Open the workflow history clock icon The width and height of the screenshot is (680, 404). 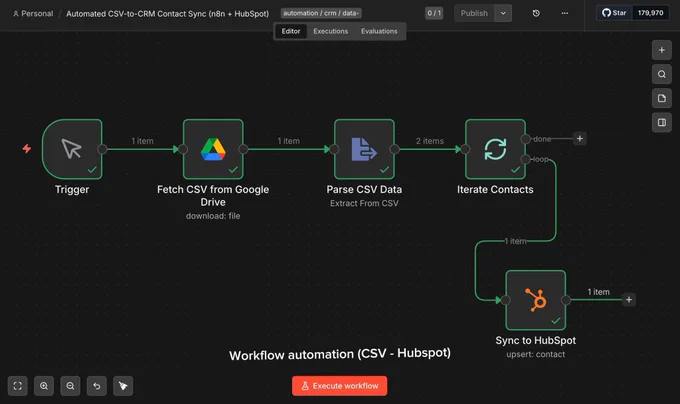(x=536, y=13)
